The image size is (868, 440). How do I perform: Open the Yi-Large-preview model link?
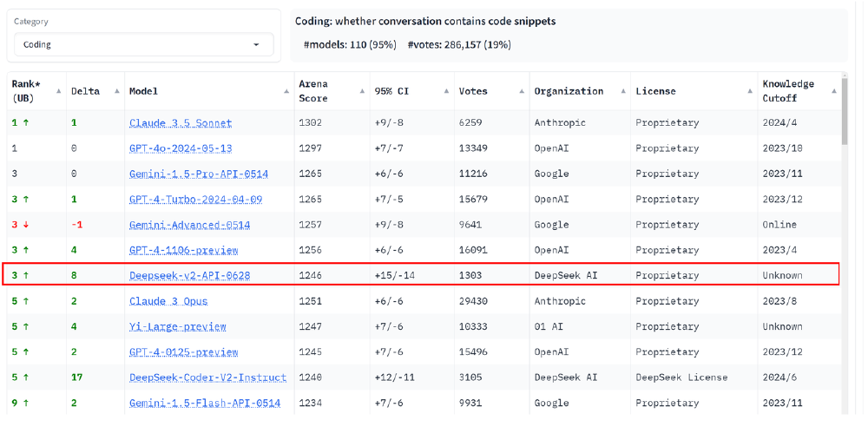pos(178,326)
